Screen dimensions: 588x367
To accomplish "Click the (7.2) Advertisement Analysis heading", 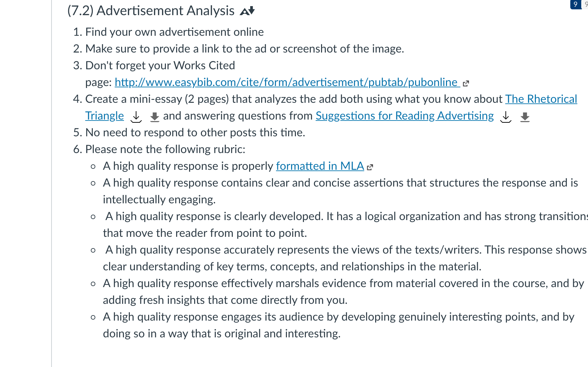I will (x=151, y=11).
